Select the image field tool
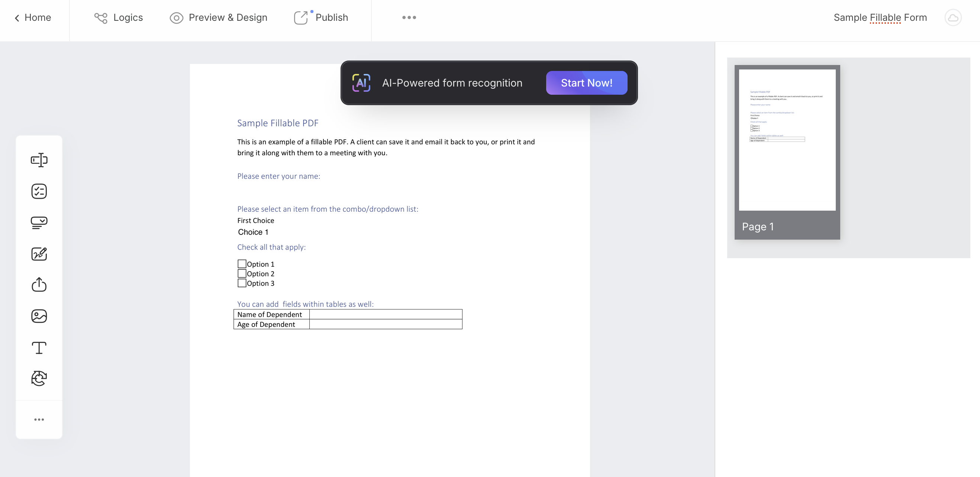Image resolution: width=980 pixels, height=477 pixels. coord(39,316)
